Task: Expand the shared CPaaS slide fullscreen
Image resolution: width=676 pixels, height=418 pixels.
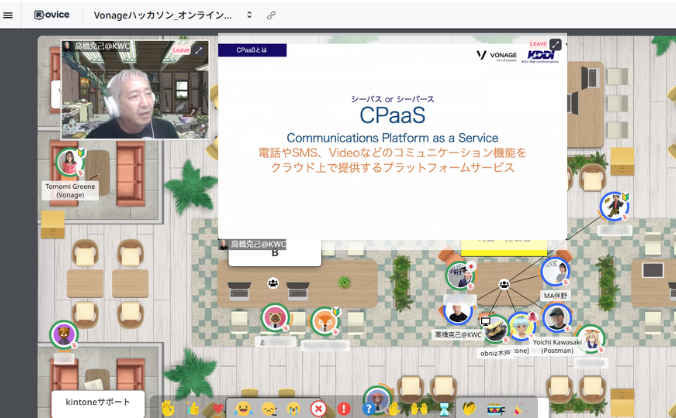Action: tap(556, 44)
